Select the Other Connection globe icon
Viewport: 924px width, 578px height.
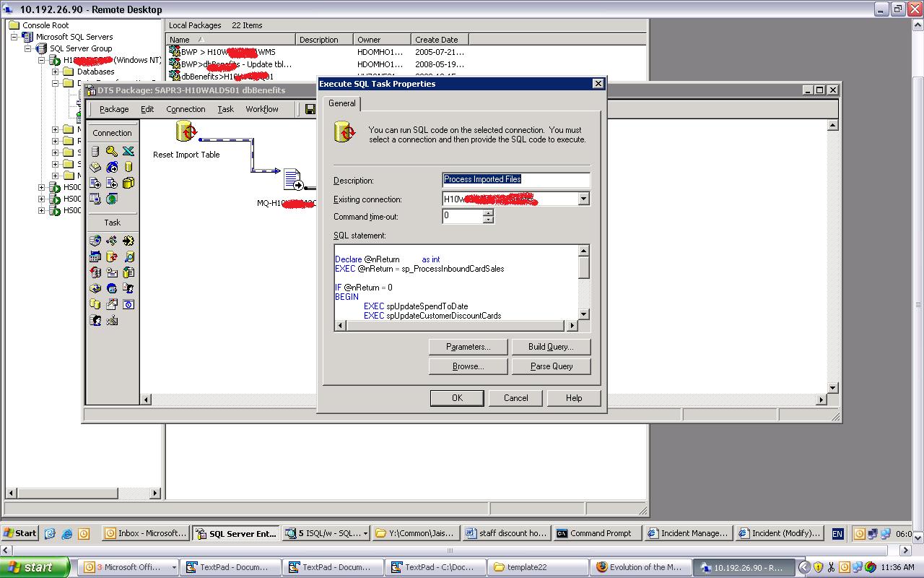pyautogui.click(x=112, y=199)
